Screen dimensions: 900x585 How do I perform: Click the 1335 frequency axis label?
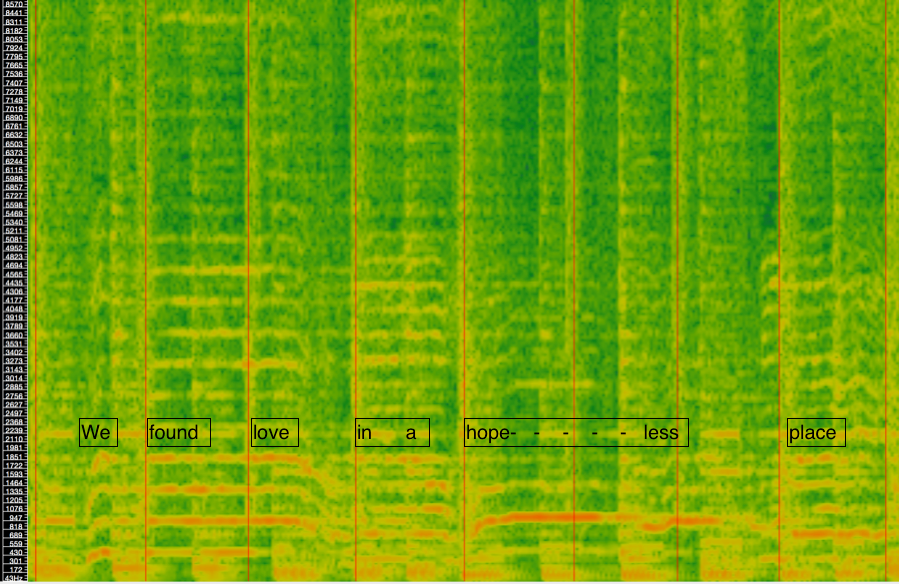14,491
